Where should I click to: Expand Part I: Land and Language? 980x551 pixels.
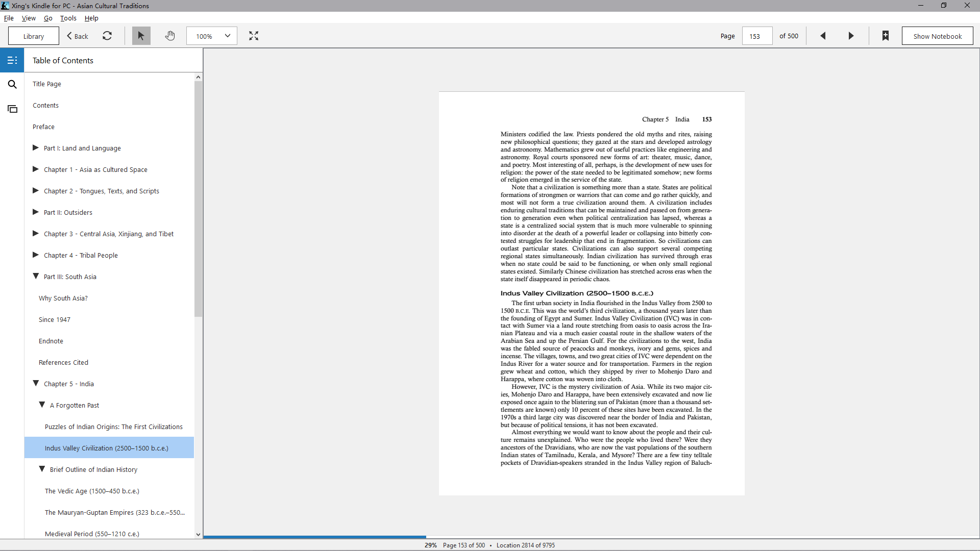pyautogui.click(x=36, y=147)
